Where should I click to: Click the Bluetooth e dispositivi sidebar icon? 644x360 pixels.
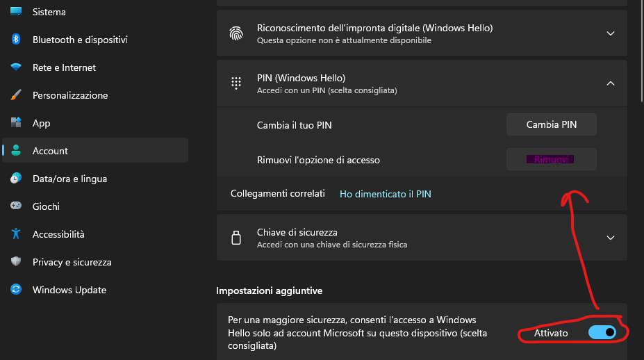(16, 40)
